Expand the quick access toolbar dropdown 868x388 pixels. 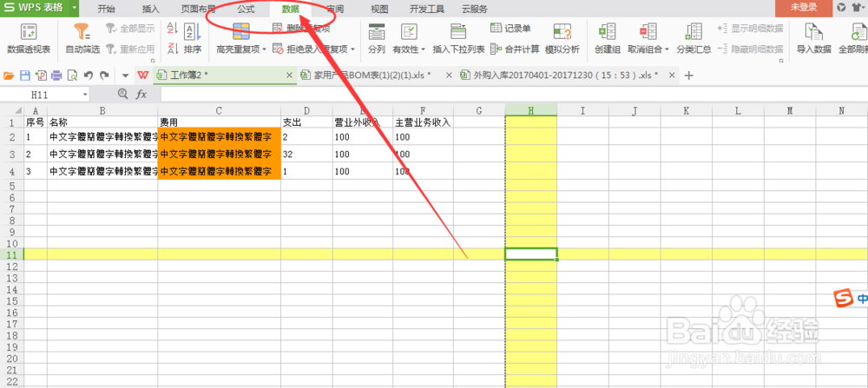coord(125,76)
